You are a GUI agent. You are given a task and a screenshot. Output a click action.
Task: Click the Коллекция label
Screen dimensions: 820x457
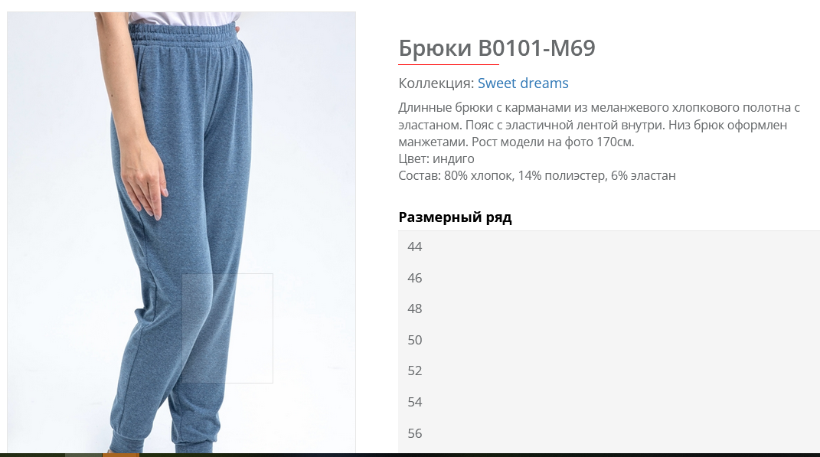436,83
